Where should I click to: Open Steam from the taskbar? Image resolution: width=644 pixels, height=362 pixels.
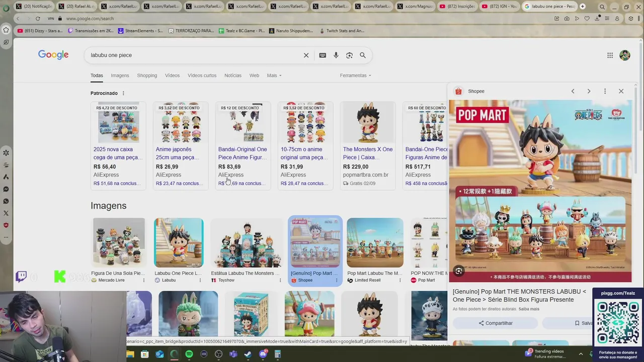coord(248,354)
